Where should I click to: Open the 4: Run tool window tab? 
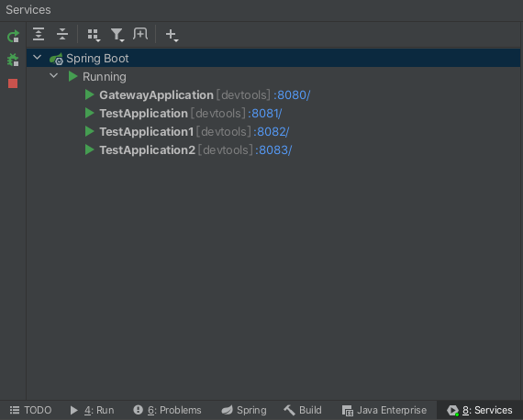(92, 410)
